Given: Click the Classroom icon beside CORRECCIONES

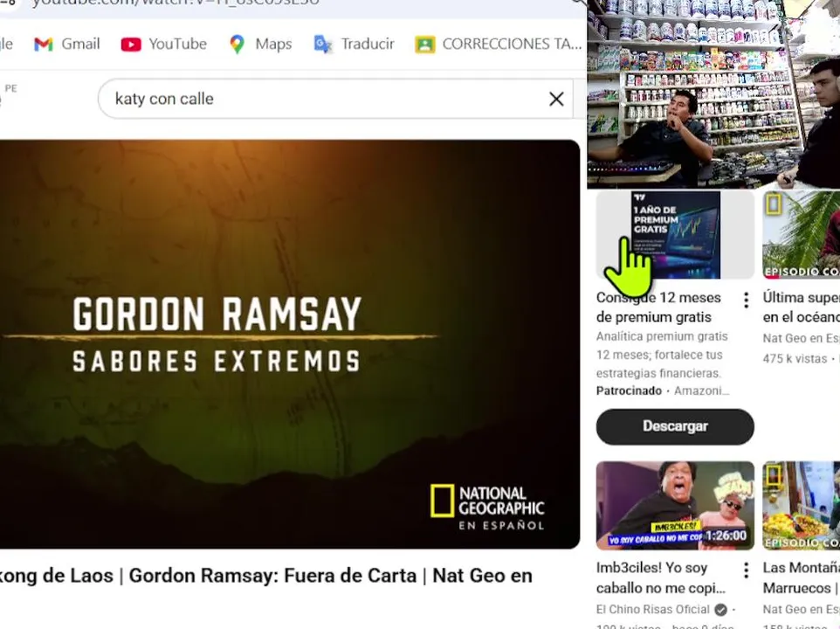Looking at the screenshot, I should coord(425,45).
